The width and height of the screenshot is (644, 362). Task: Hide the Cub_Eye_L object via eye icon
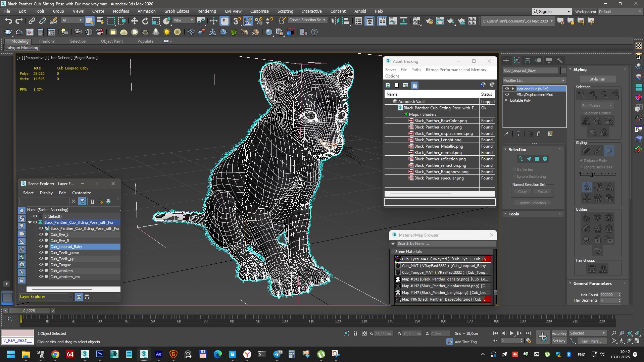click(x=41, y=235)
